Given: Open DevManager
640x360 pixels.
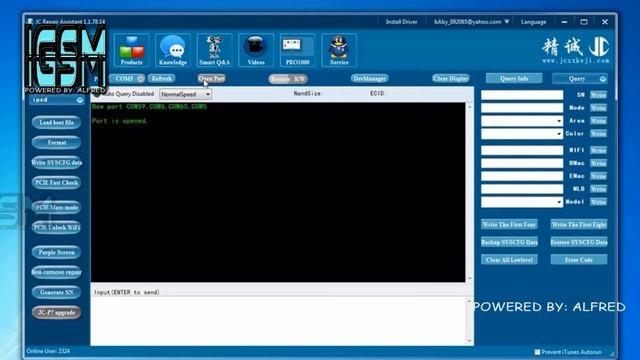Looking at the screenshot, I should [369, 78].
